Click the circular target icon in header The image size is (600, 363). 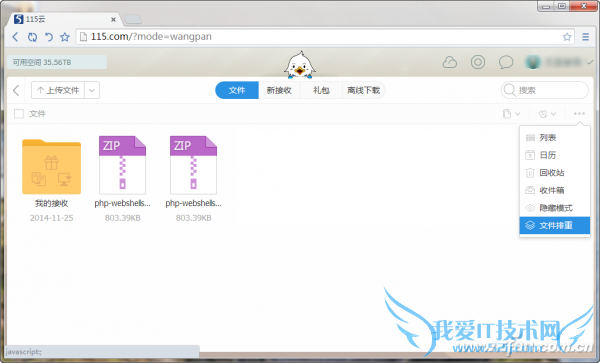(x=478, y=62)
